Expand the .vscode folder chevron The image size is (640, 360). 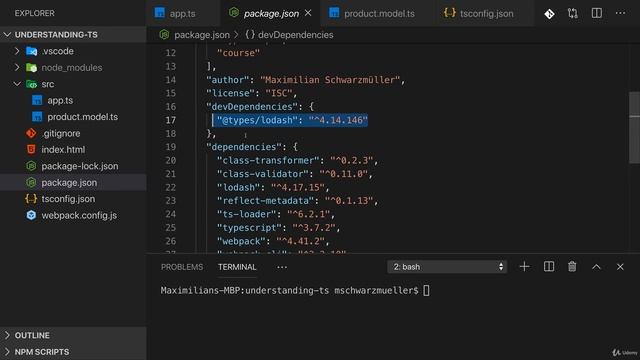point(17,51)
